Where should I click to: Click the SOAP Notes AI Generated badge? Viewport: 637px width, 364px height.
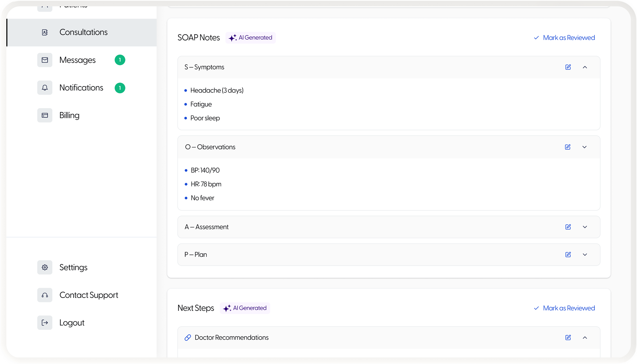(x=251, y=38)
